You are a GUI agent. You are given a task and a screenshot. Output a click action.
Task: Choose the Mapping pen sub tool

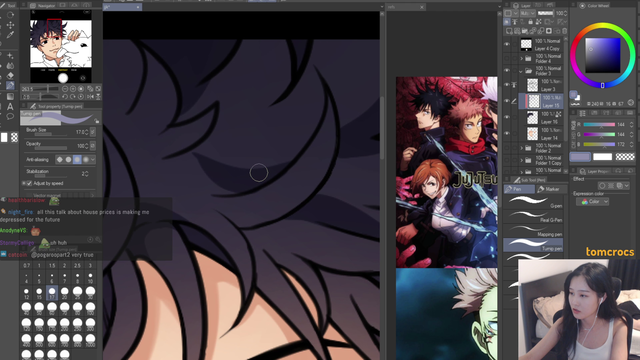click(x=533, y=231)
